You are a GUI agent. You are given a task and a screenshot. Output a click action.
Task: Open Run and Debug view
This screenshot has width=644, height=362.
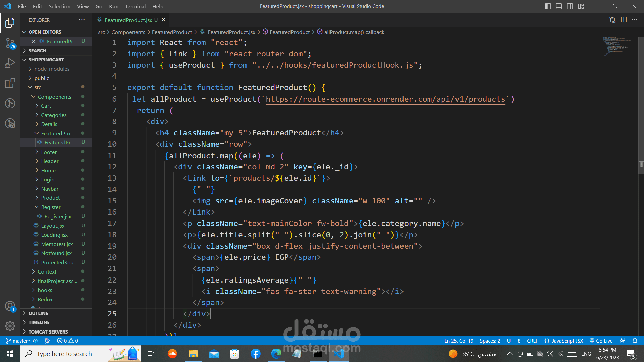pos(10,63)
